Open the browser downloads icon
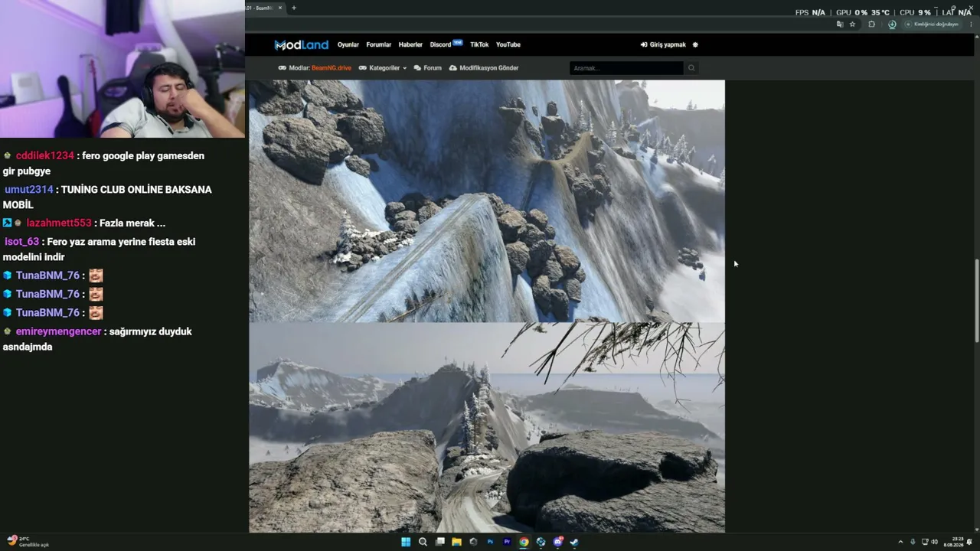980x551 pixels. tap(892, 24)
